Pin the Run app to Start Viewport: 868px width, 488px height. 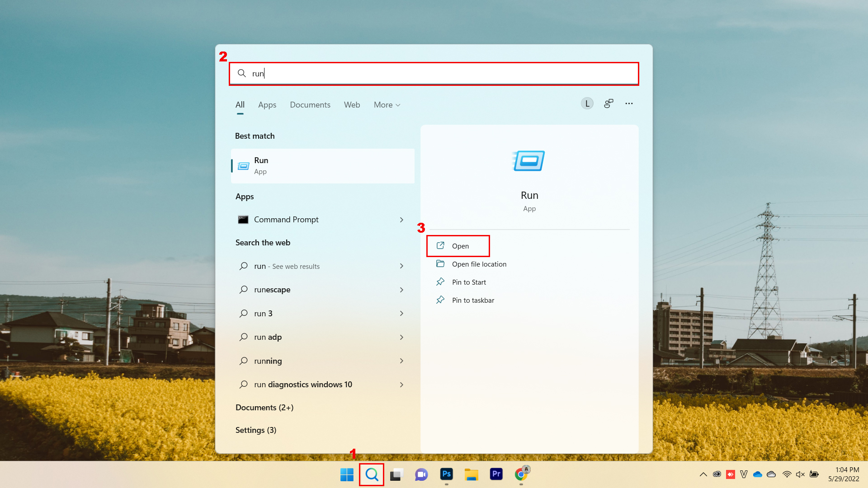point(468,282)
